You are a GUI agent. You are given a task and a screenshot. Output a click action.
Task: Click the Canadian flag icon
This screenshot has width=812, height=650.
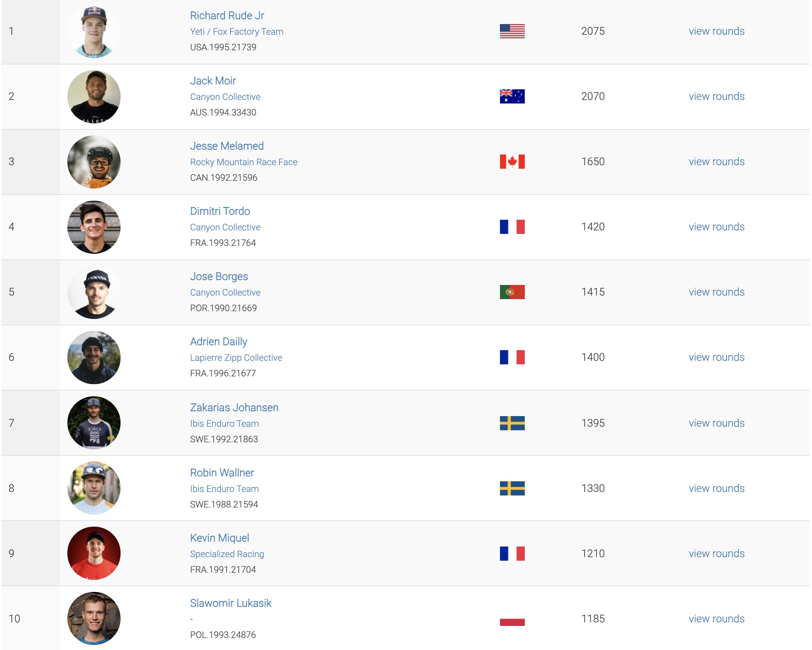point(512,162)
